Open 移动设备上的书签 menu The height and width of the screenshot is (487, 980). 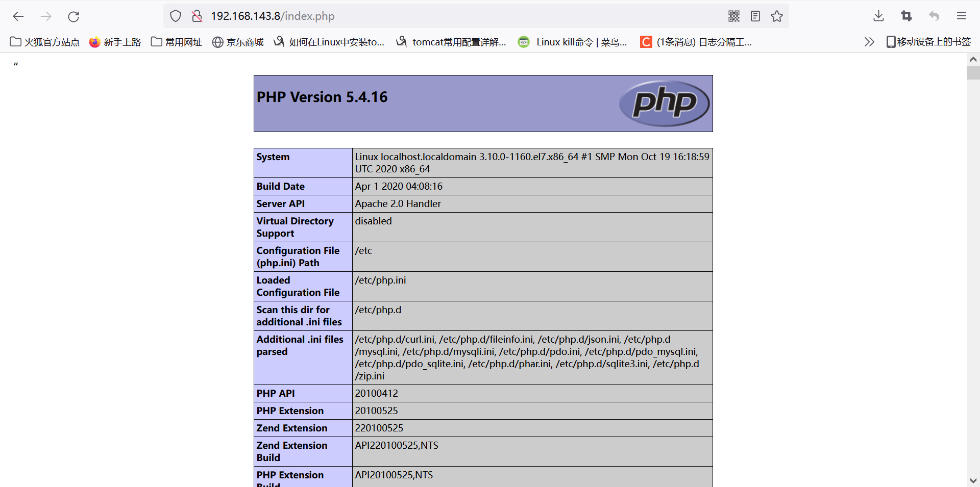pyautogui.click(x=927, y=42)
